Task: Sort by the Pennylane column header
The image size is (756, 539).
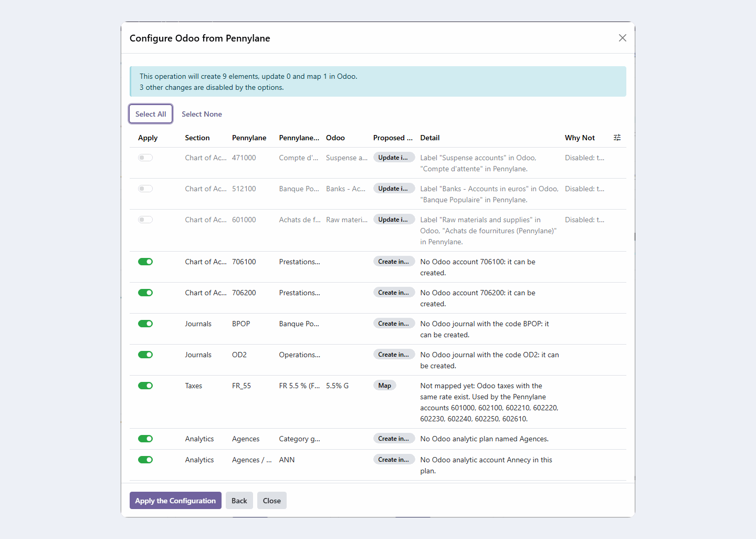Action: (249, 138)
